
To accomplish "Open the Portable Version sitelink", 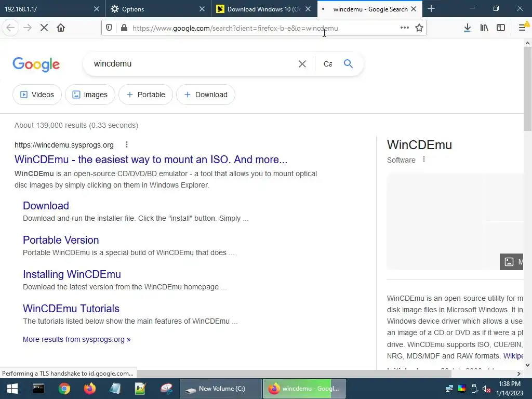I will 61,240.
